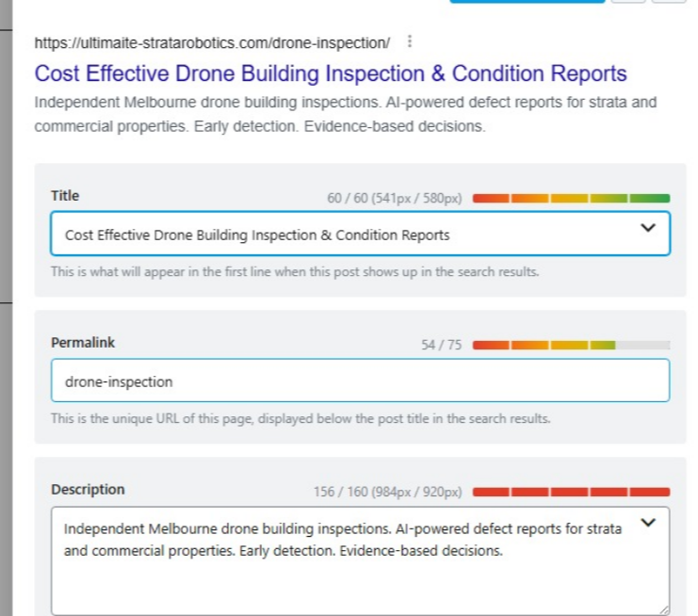Click the preview snippet description text
This screenshot has width=698, height=616.
345,114
